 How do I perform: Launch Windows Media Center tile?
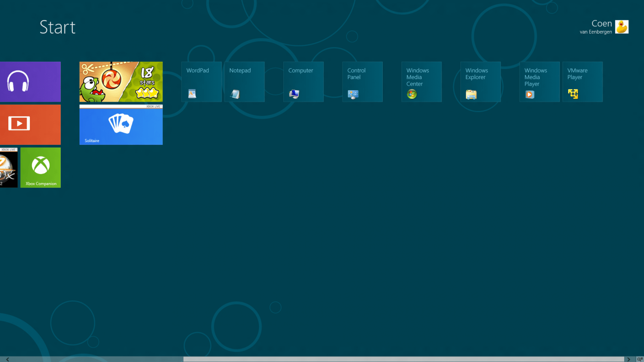coord(421,82)
